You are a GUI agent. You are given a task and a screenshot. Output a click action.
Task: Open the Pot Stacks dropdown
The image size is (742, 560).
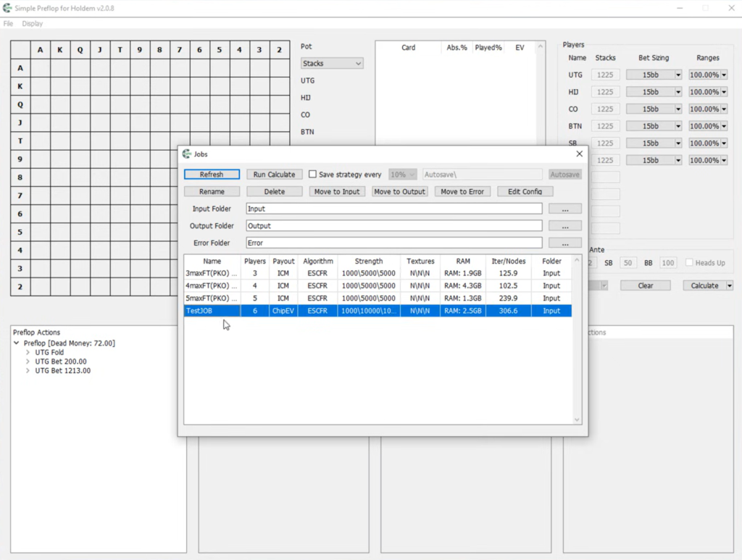[332, 63]
